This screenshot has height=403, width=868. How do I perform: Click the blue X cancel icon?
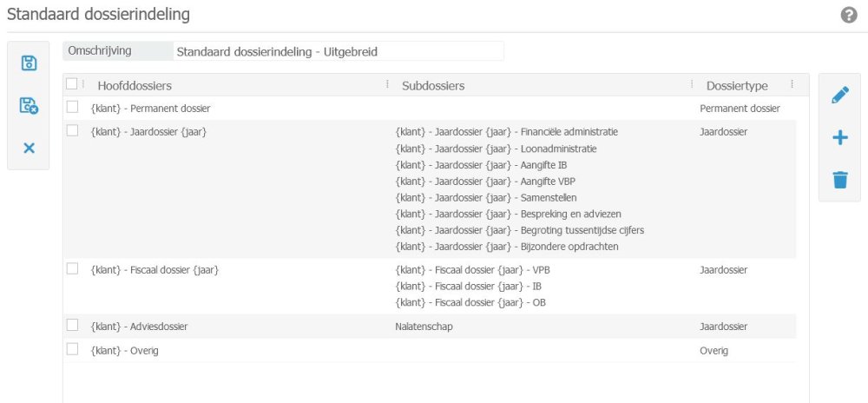coord(29,148)
